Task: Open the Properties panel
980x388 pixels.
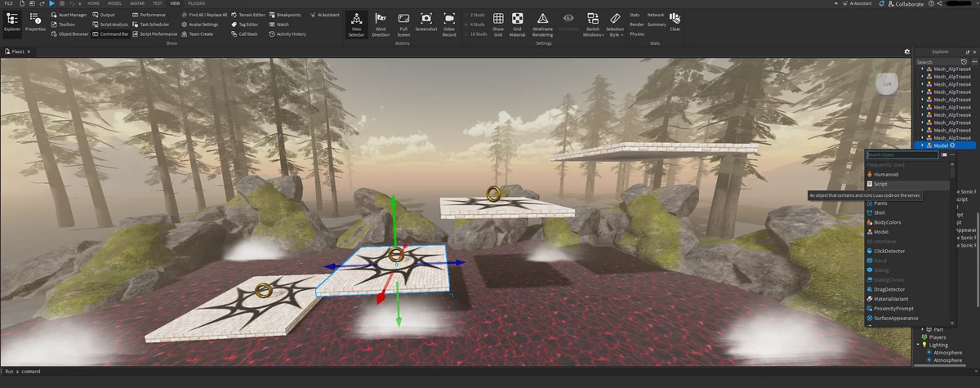Action: coord(36,21)
